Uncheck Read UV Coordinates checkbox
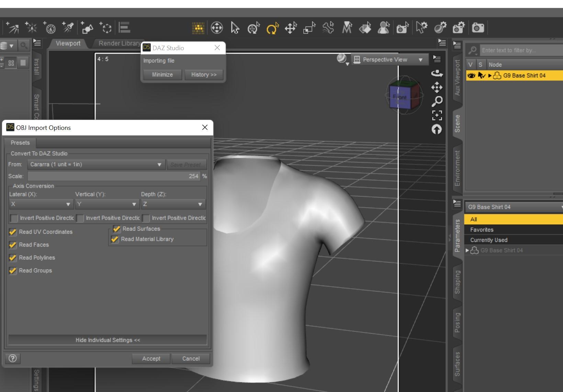 coord(13,232)
